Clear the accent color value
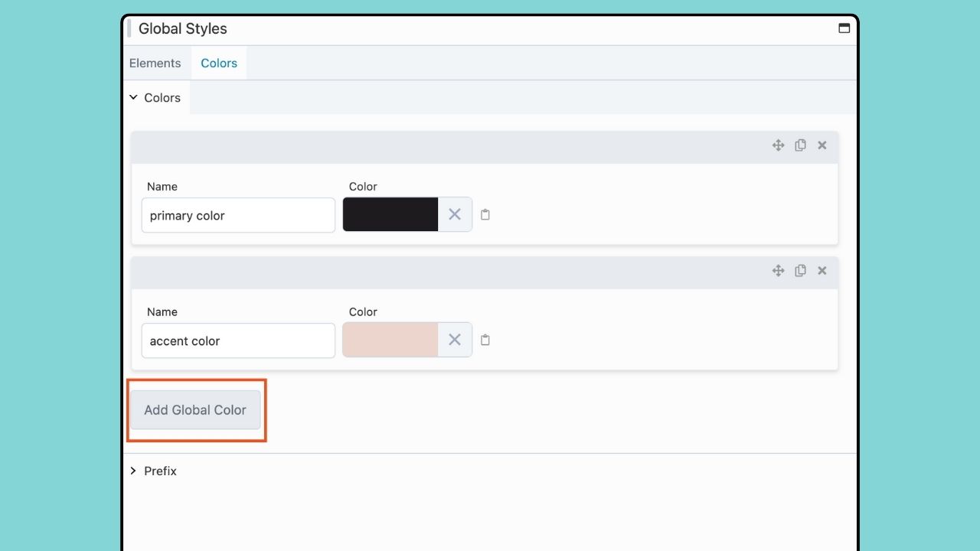This screenshot has width=980, height=551. coord(455,341)
